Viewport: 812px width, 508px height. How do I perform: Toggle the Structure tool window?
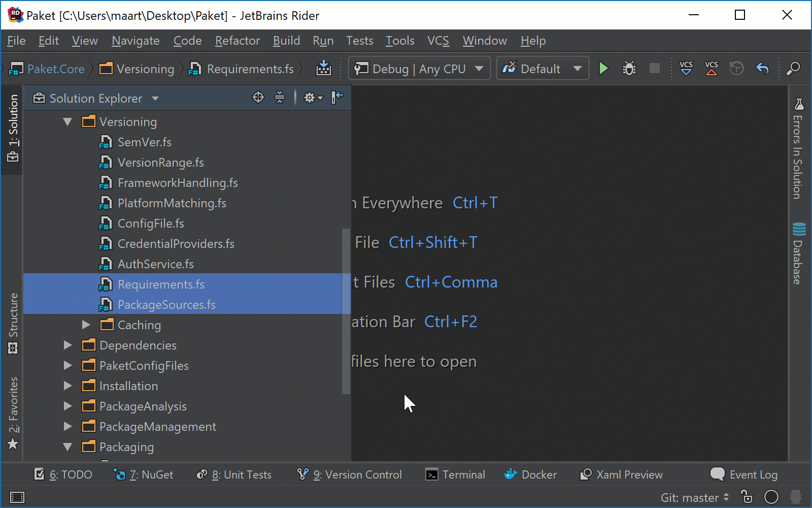click(13, 323)
